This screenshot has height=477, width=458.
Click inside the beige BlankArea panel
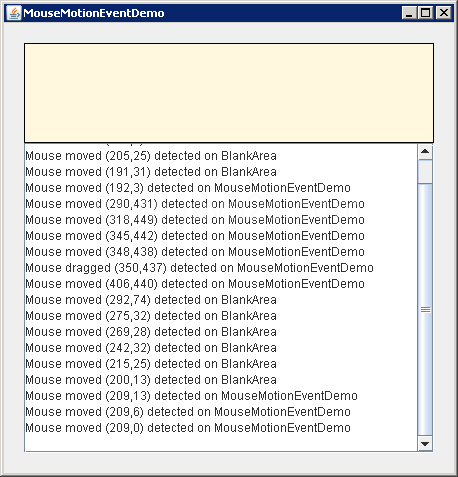(x=229, y=93)
